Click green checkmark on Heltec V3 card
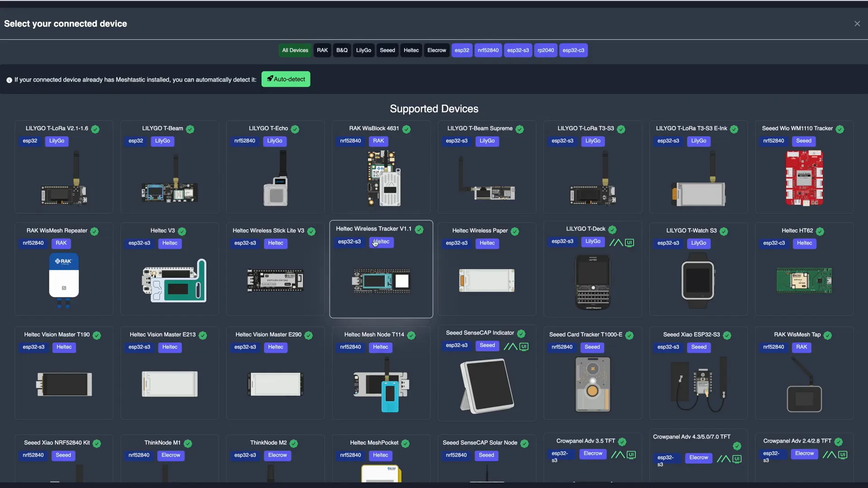Image resolution: width=868 pixels, height=488 pixels. click(182, 231)
